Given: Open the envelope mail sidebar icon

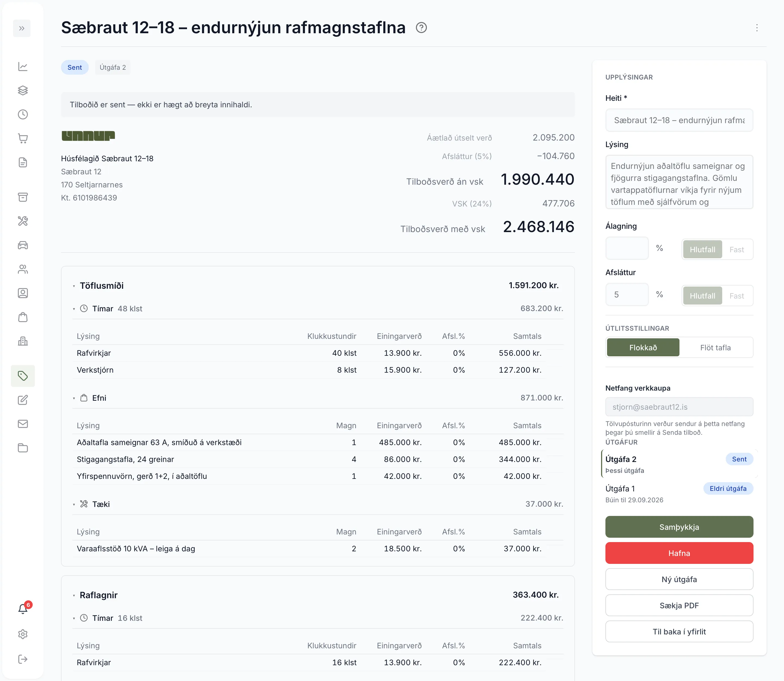Looking at the screenshot, I should point(23,424).
